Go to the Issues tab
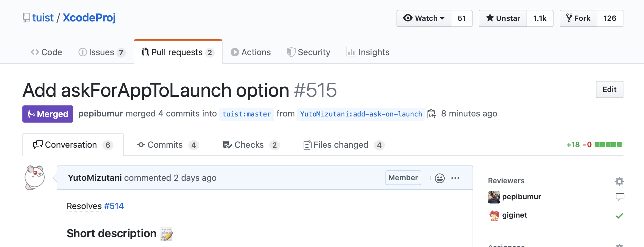644x247 pixels. click(x=102, y=52)
